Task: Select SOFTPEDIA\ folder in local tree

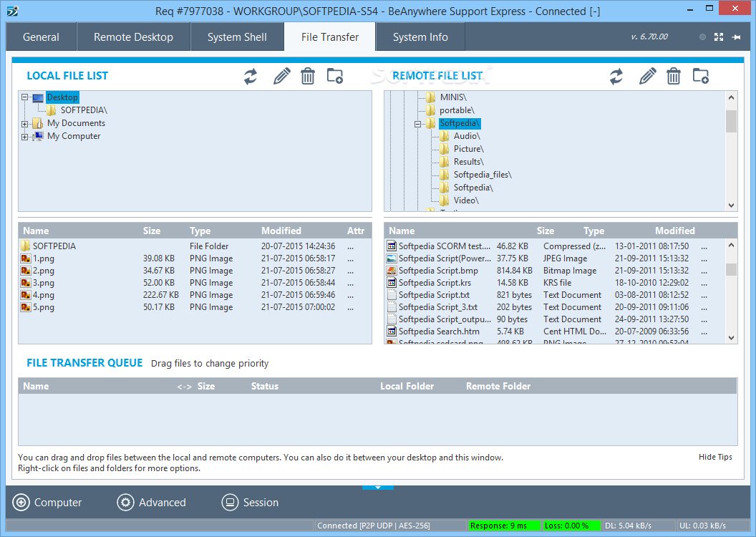Action: 84,110
